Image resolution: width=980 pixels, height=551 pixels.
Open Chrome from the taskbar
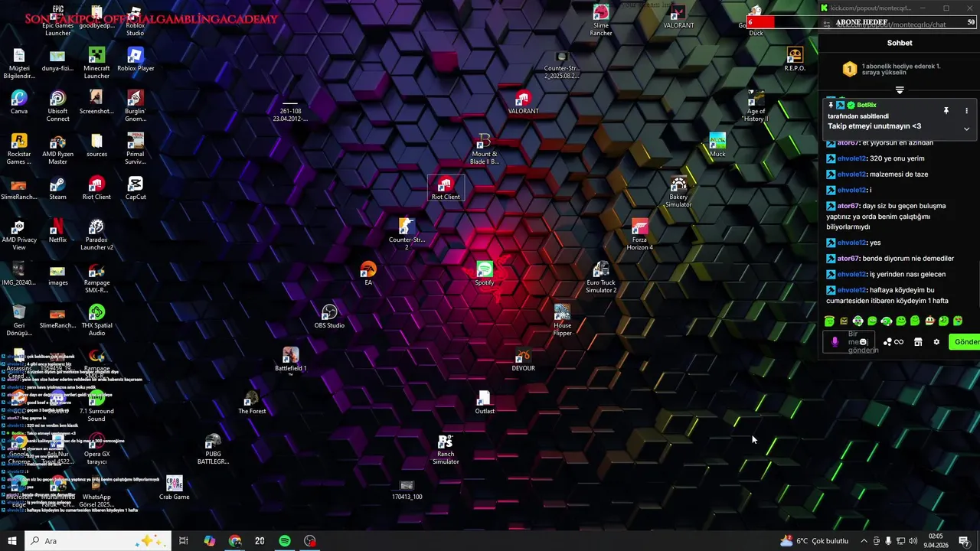pos(235,541)
